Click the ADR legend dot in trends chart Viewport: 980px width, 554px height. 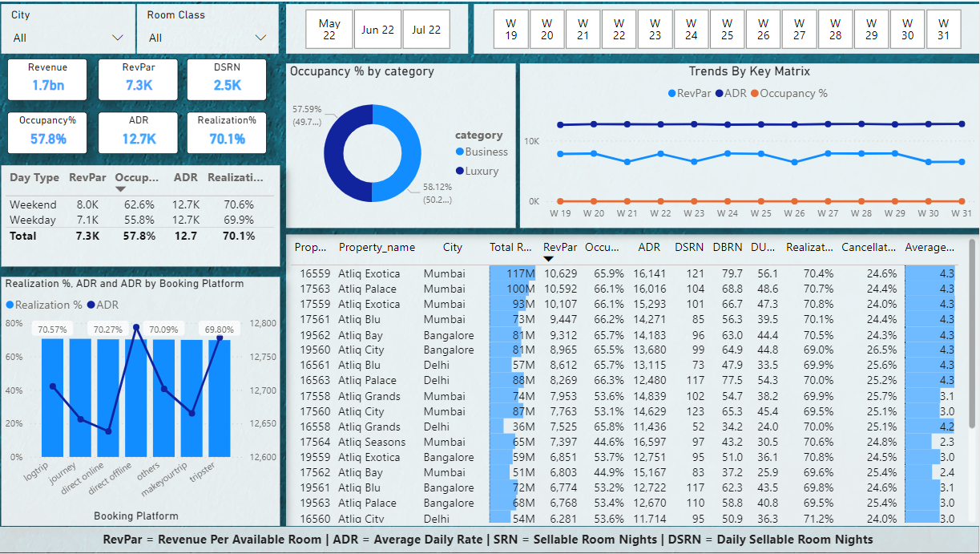pyautogui.click(x=719, y=94)
